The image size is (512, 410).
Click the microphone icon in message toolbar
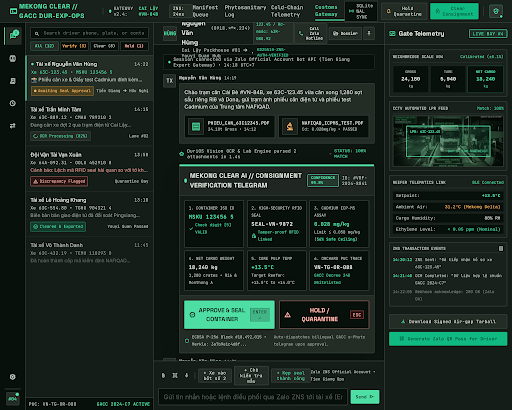(x=186, y=375)
